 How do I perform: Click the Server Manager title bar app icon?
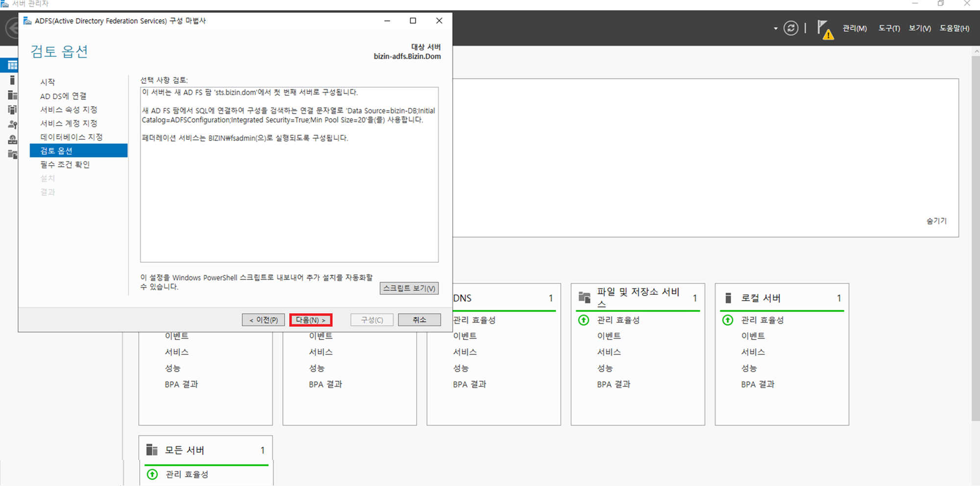tap(5, 3)
